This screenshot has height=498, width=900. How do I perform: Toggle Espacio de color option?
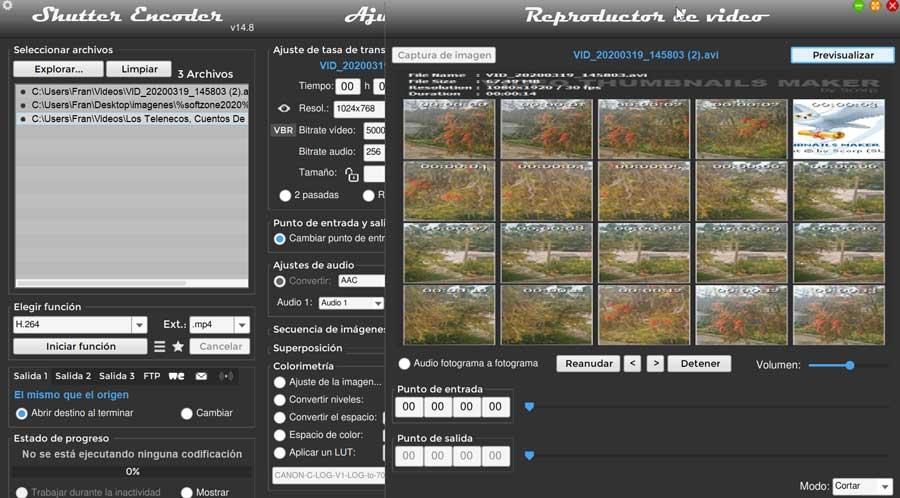click(280, 435)
